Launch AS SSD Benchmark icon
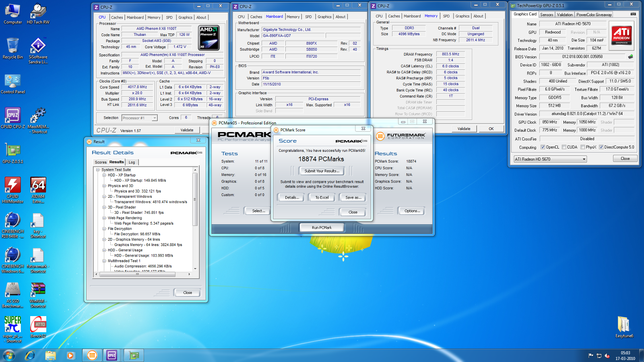Viewport: 644px width, 362px height. pos(13,295)
